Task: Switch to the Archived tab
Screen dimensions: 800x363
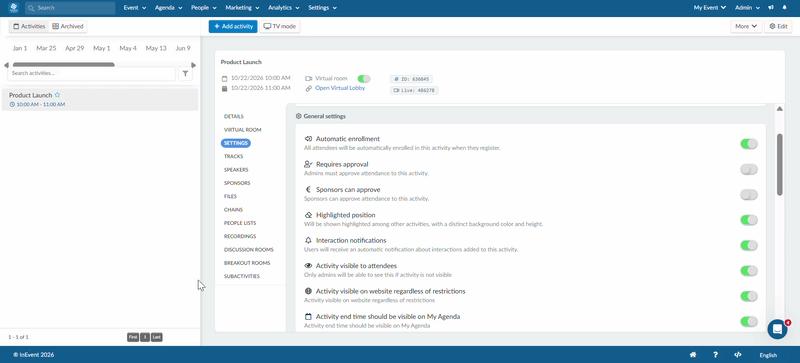Action: (68, 26)
